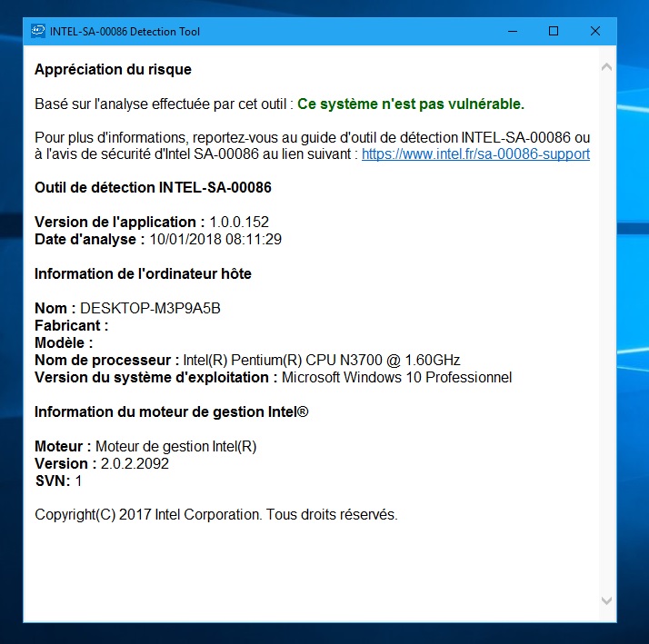The width and height of the screenshot is (649, 644).
Task: Click the 'Modèle :' label
Action: click(64, 342)
